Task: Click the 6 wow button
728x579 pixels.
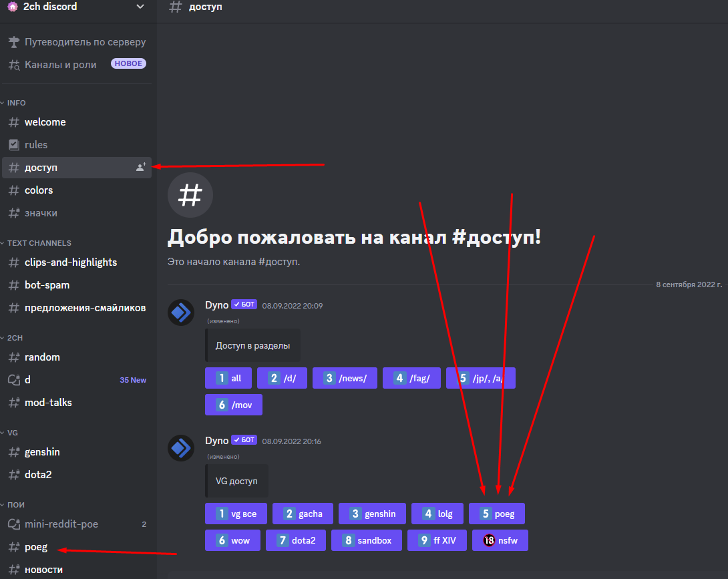Action: pos(233,540)
